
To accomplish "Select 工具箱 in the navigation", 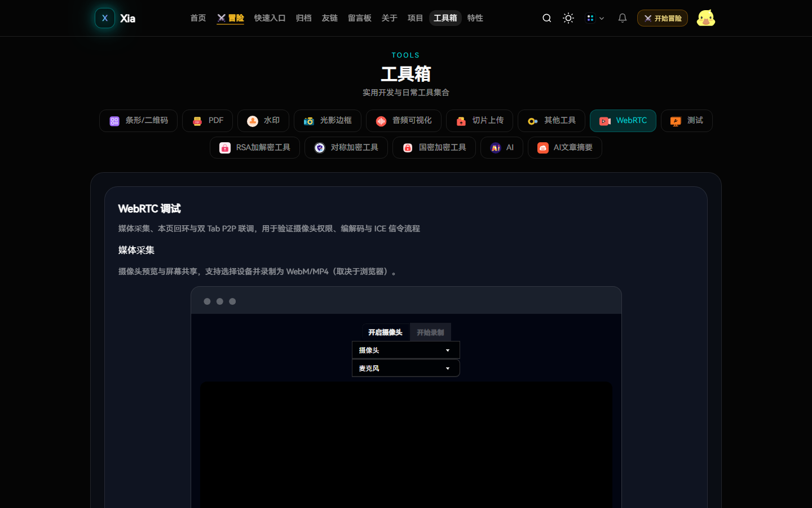I will [445, 18].
